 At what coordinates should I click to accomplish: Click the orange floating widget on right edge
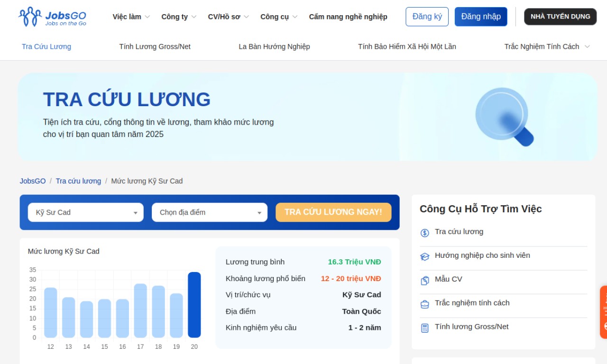[x=603, y=312]
